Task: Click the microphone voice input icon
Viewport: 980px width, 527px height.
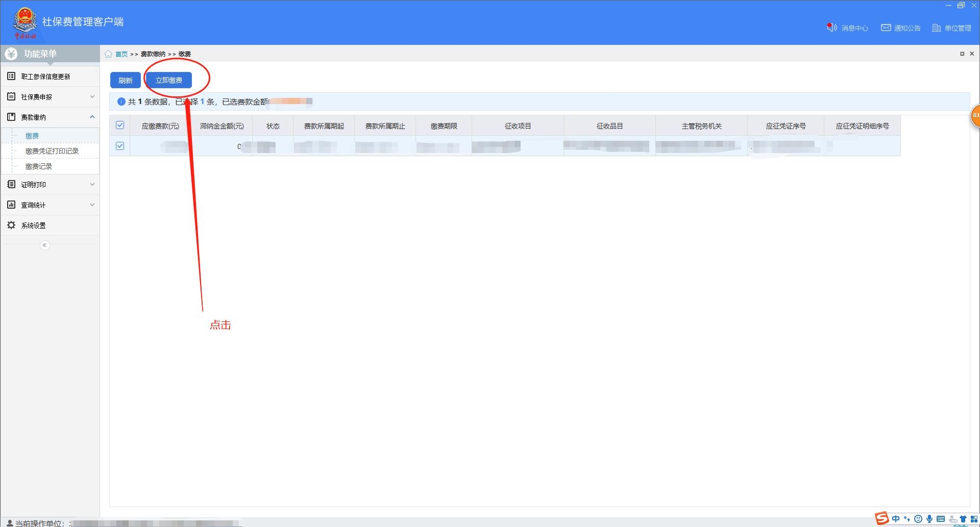Action: tap(929, 519)
